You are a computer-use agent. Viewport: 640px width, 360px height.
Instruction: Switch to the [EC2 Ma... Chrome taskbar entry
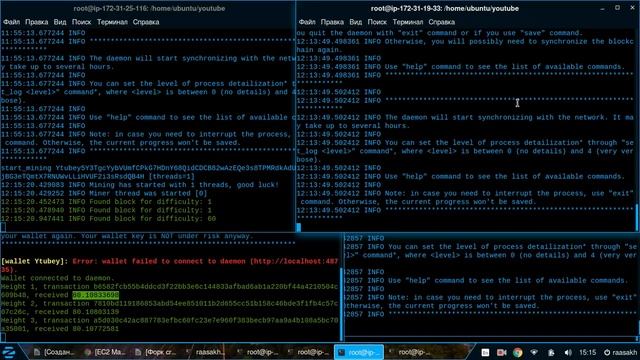click(105, 352)
